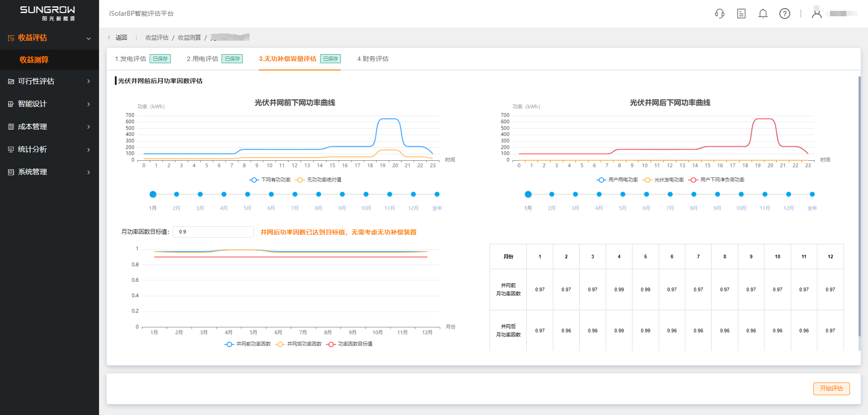Open the document list icon in header
Viewport: 868px width, 415px height.
[741, 14]
